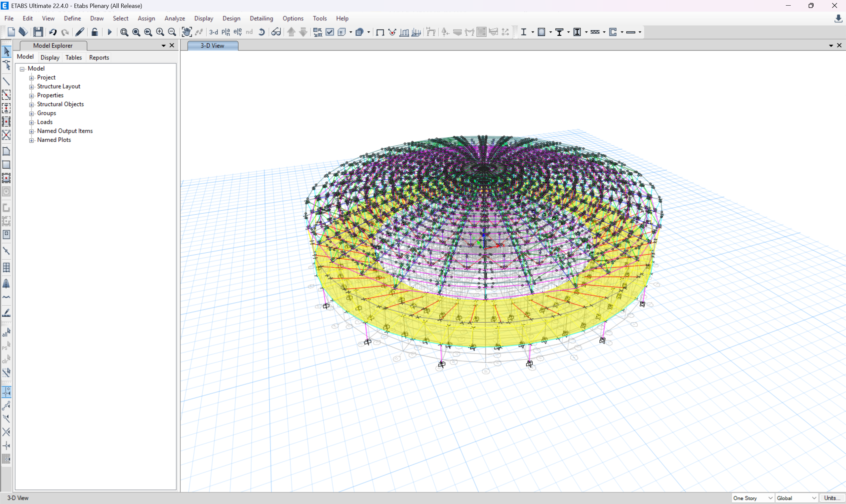Open the One Story dropdown

click(x=752, y=498)
